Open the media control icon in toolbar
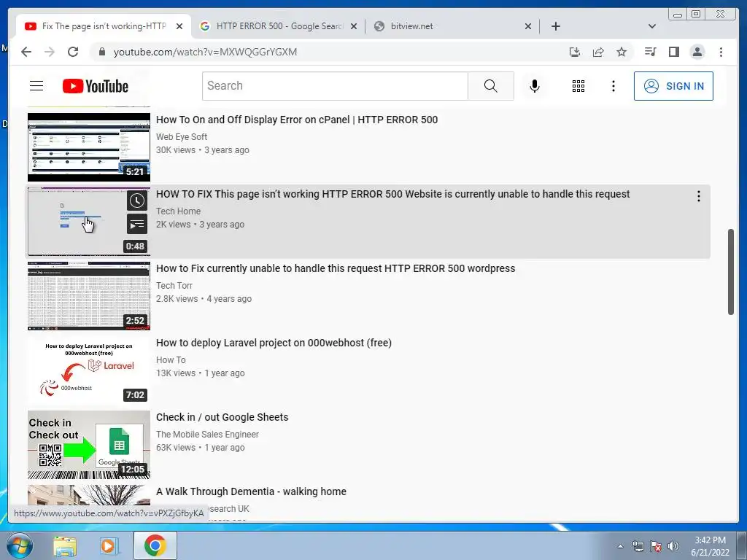This screenshot has width=747, height=560. click(650, 52)
